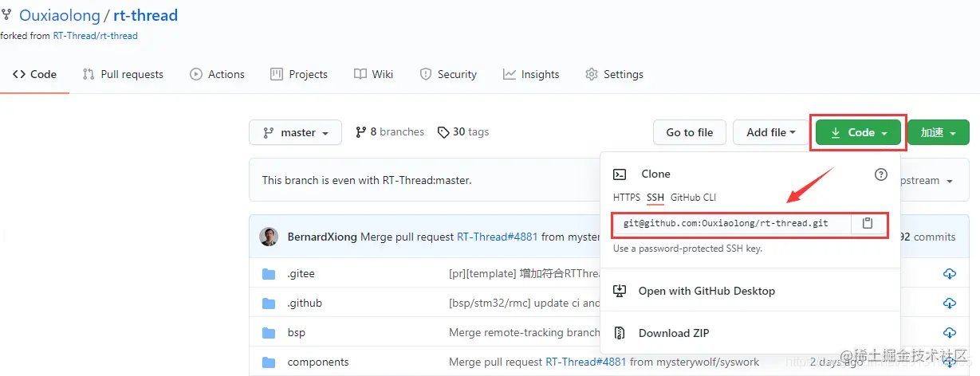This screenshot has width=980, height=376.
Task: Go to the Wiki tab
Action: (x=374, y=74)
